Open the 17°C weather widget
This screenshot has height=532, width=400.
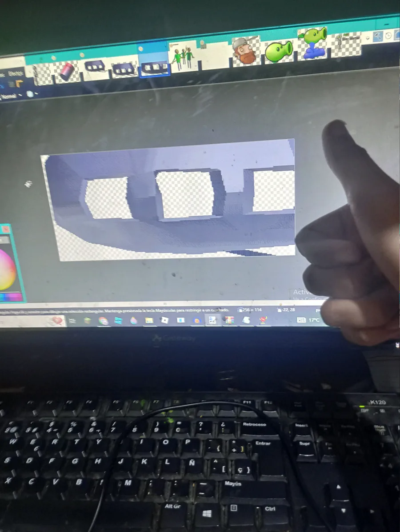coord(308,320)
